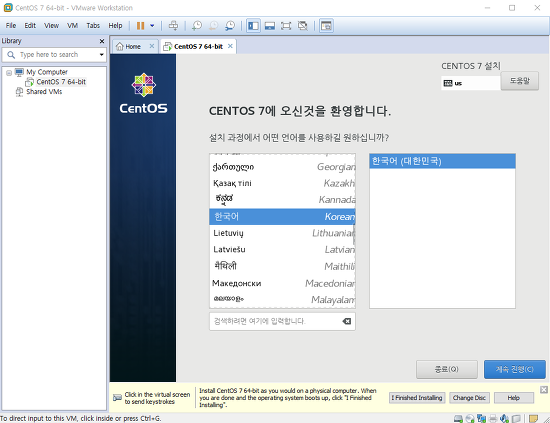The image size is (550, 423).
Task: Click the CD/DVD drive status icon
Action: [x=470, y=418]
